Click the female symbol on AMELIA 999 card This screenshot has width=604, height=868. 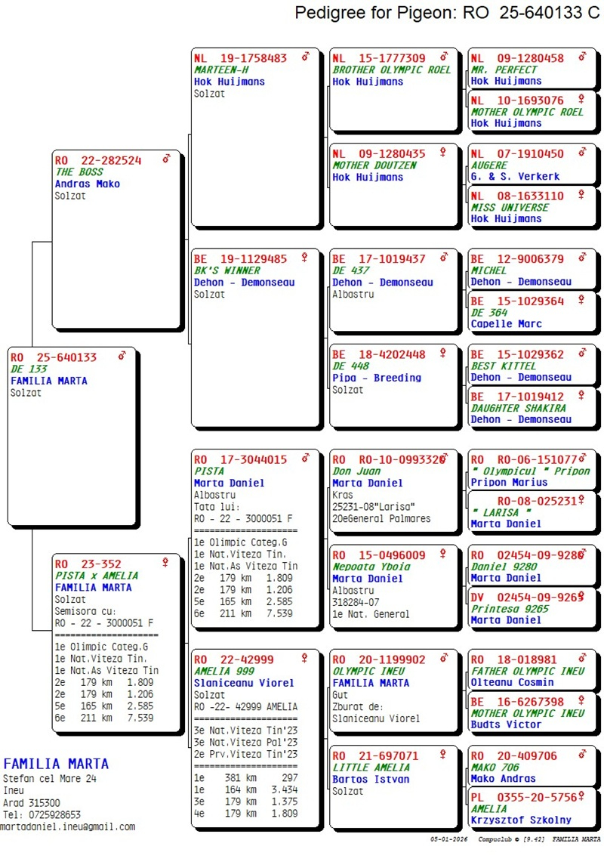(305, 659)
